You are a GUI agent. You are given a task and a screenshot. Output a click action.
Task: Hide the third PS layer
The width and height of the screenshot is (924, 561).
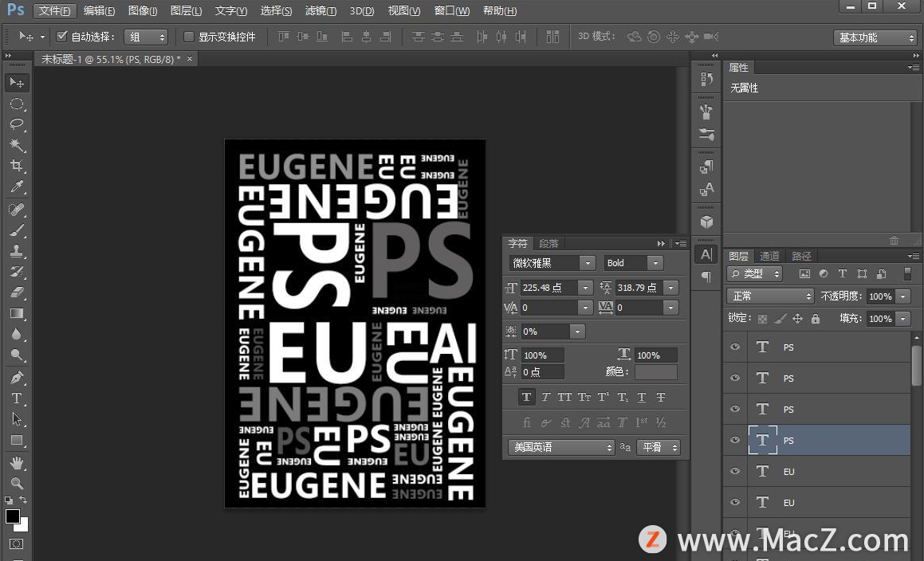[735, 409]
